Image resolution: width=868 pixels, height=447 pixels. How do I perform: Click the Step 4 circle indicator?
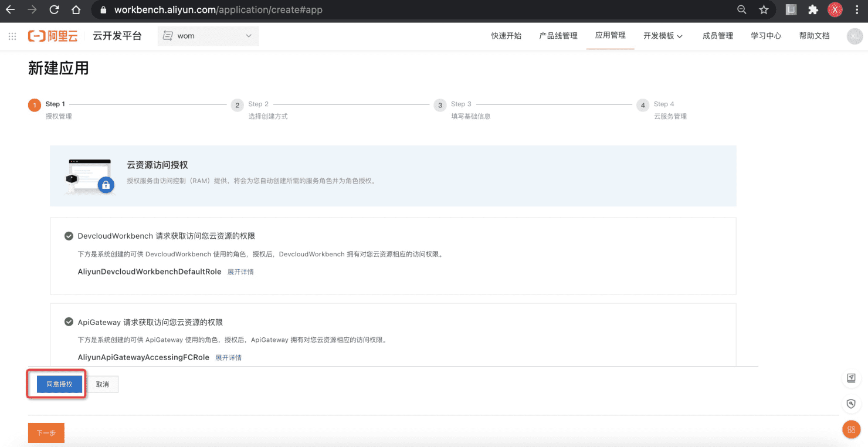643,105
